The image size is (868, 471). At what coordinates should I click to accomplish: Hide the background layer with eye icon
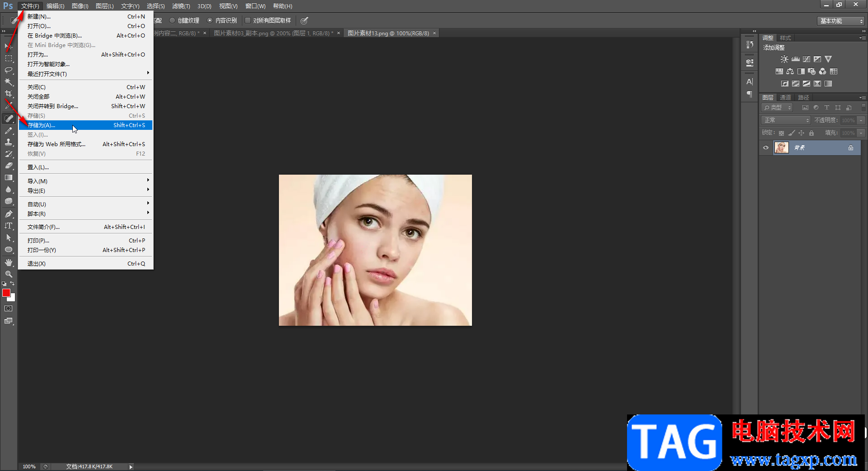point(766,147)
